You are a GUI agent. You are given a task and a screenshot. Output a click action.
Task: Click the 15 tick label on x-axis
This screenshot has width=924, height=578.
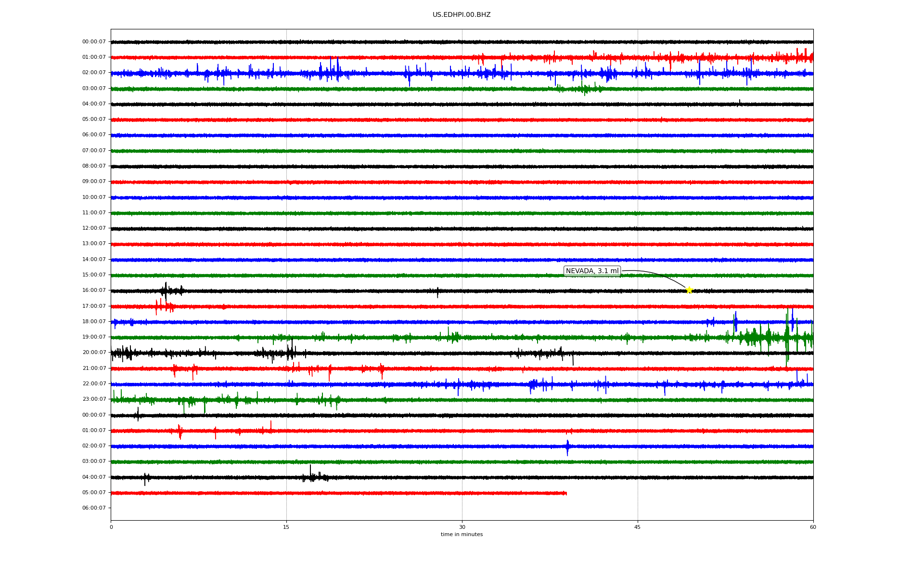point(286,527)
